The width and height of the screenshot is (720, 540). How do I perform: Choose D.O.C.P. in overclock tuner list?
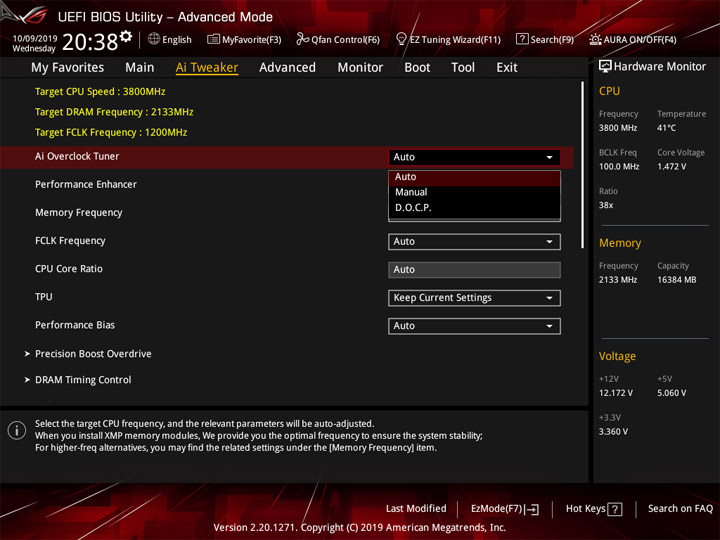pos(474,208)
